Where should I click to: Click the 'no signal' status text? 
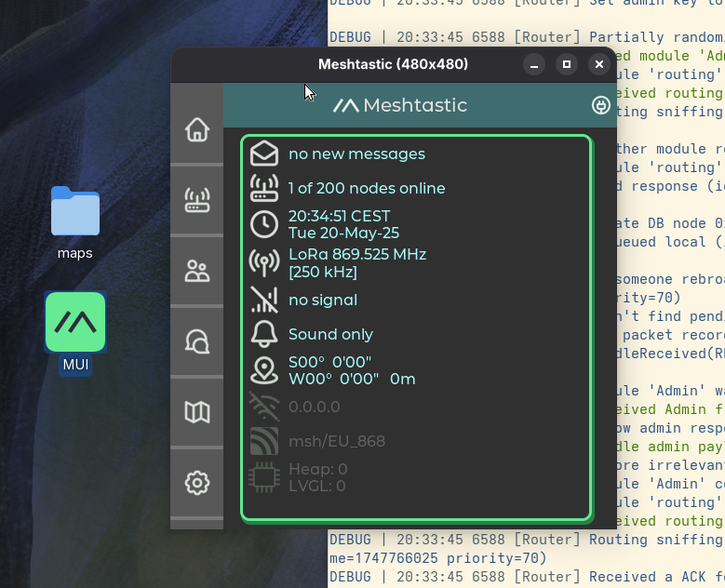(323, 300)
